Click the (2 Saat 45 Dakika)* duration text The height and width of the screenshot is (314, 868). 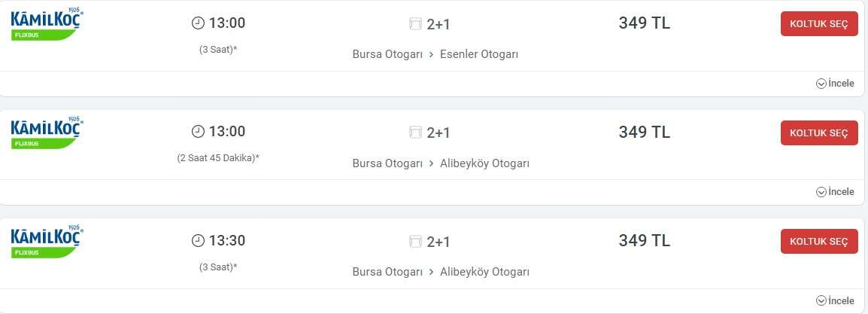click(218, 158)
